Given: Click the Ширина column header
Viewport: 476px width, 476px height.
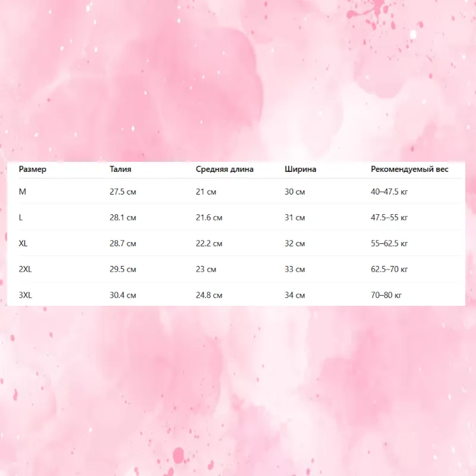Looking at the screenshot, I should tap(300, 169).
